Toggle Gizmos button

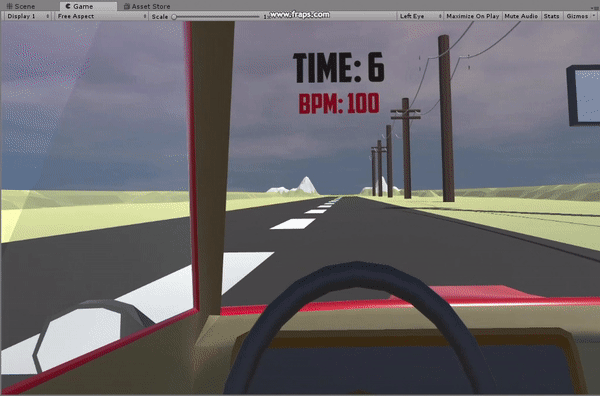577,16
